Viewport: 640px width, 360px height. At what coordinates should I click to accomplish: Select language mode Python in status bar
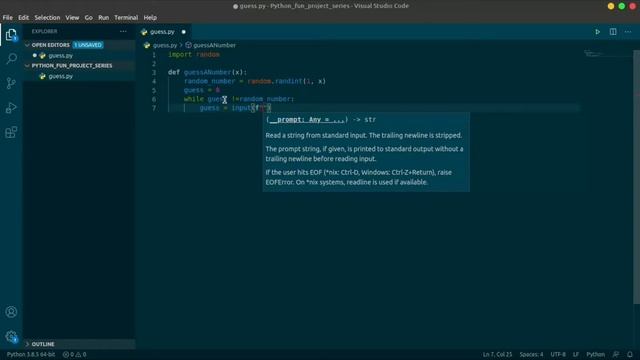click(596, 354)
